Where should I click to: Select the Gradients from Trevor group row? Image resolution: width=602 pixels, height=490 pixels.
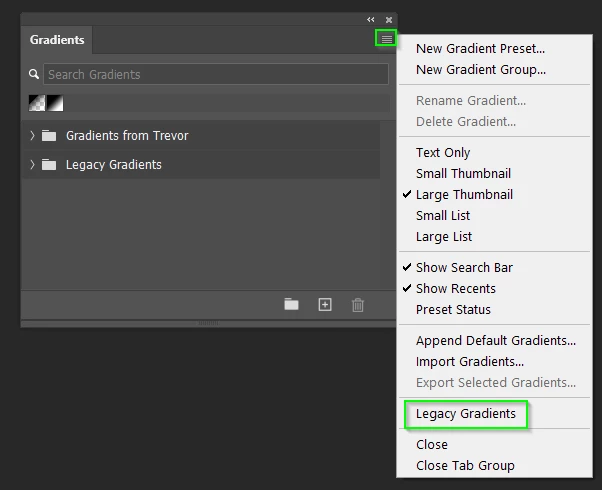[201, 136]
